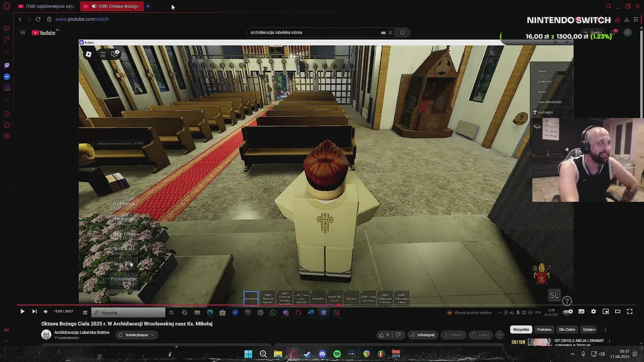Screen dimensions: 644x362
Task: Open the Opera GX menu logo
Action: (7, 7)
